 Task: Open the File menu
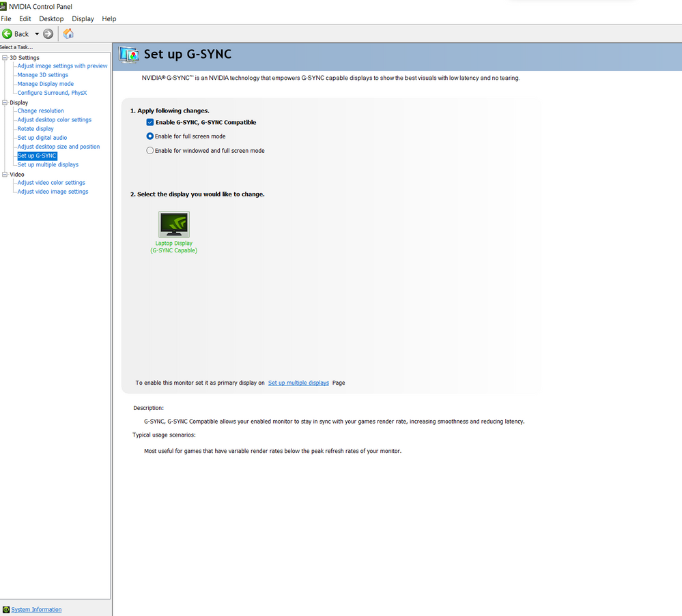6,18
